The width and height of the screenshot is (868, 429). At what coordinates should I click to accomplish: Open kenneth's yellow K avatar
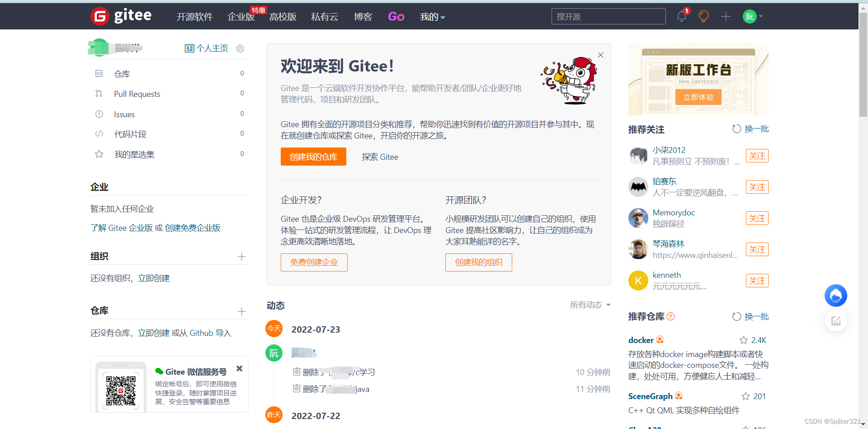pyautogui.click(x=638, y=281)
